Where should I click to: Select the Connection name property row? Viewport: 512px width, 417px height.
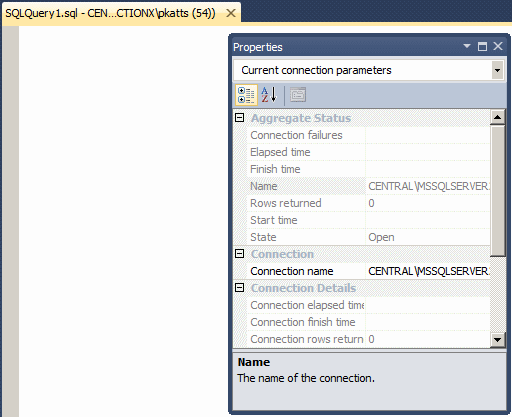(362, 271)
